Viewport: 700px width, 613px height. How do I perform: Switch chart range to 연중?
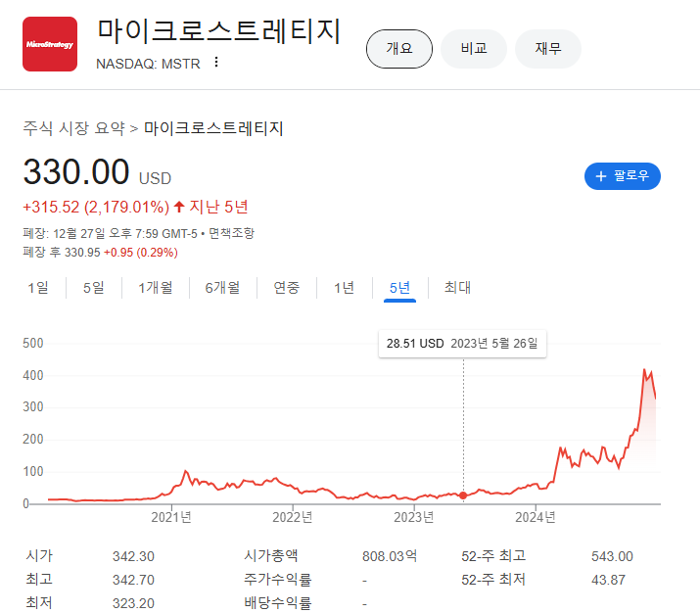(287, 288)
